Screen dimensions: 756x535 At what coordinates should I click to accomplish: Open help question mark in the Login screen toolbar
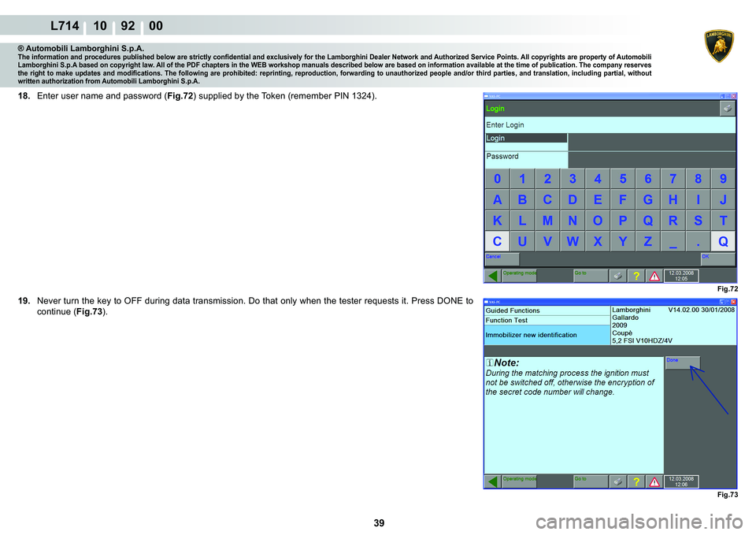636,276
